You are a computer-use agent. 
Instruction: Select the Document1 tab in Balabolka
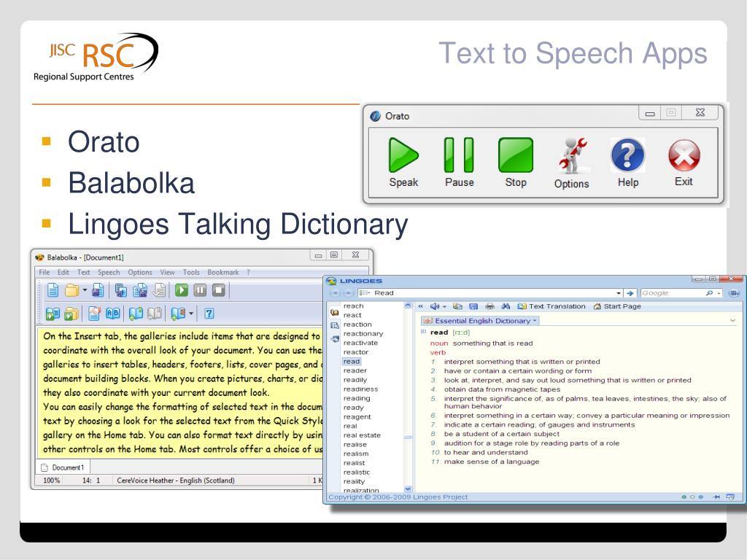[63, 467]
